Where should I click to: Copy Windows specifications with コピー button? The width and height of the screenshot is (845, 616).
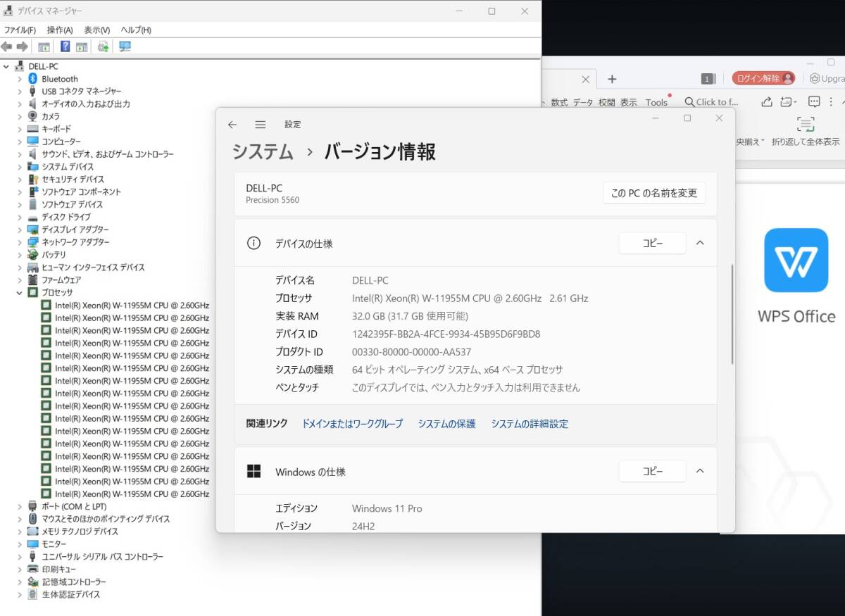click(x=653, y=472)
